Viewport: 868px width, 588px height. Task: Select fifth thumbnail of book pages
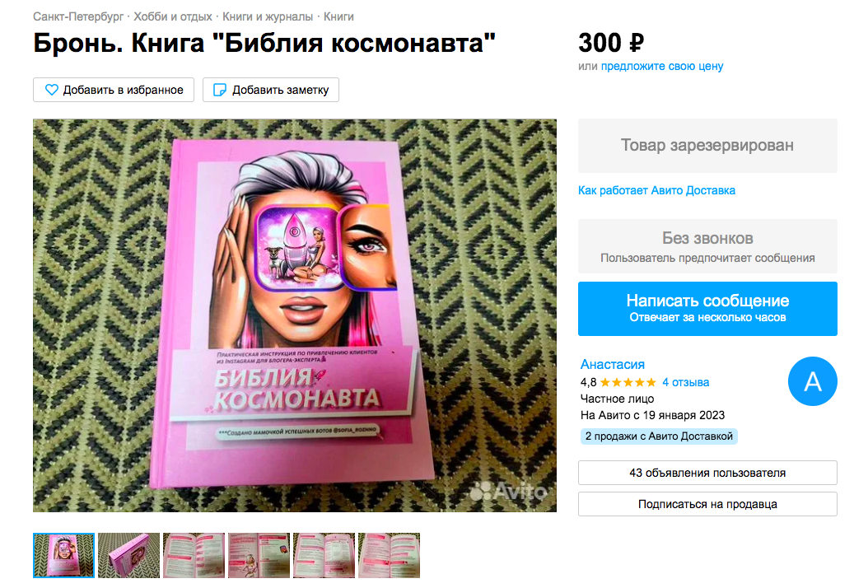coord(324,555)
